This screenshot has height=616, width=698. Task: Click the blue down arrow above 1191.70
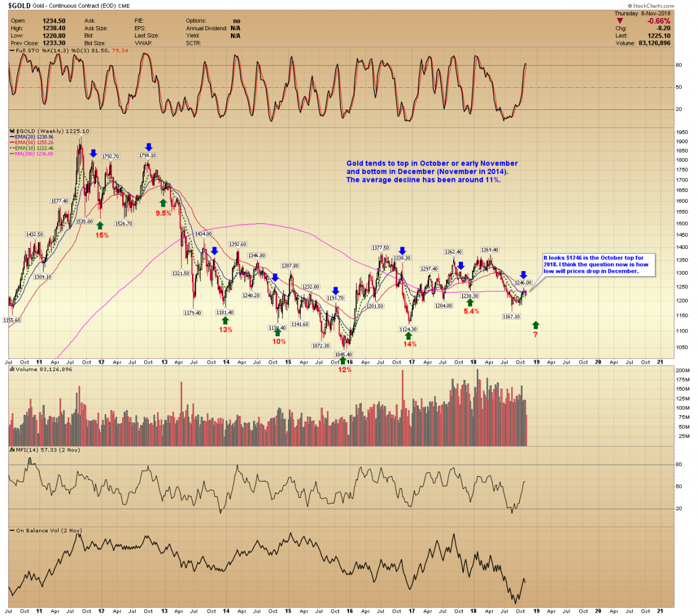336,291
